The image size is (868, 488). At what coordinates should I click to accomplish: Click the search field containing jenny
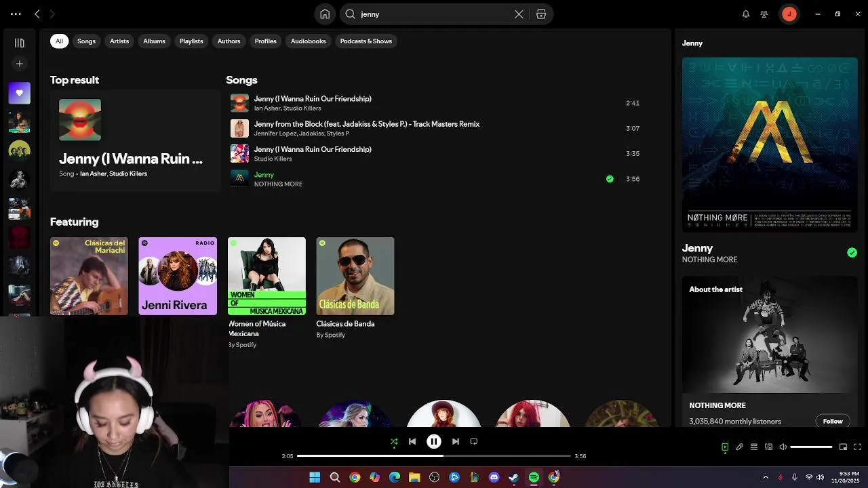(434, 14)
